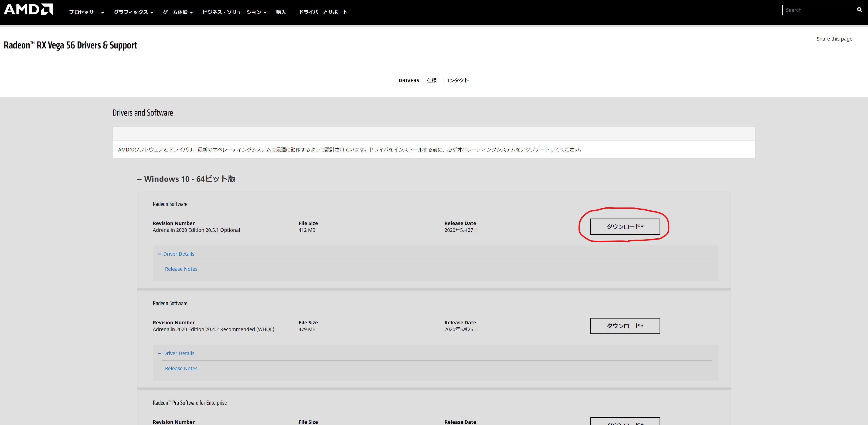
Task: Click the 2020年5月26日 release date
Action: point(461,329)
